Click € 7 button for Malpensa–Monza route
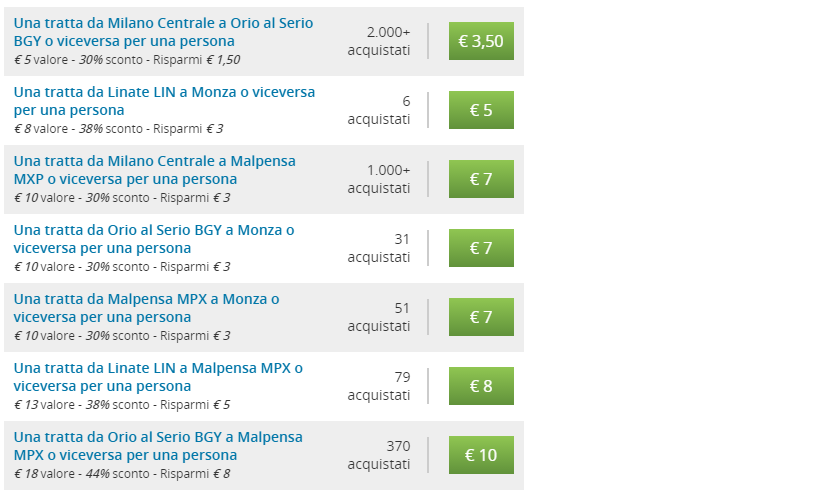Screen dimensions: 819x497 481,316
